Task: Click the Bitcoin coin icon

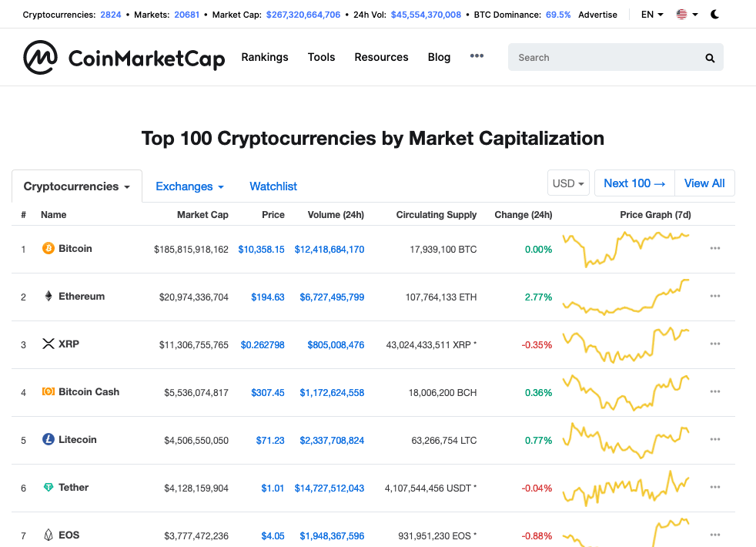Action: click(x=49, y=248)
